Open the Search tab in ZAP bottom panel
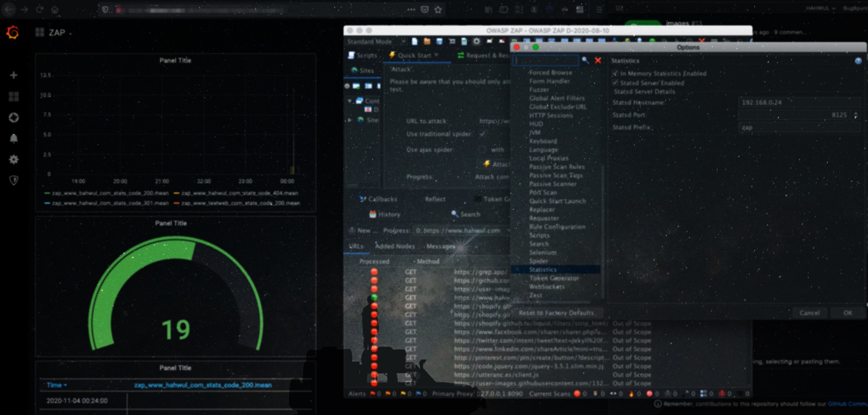The width and height of the screenshot is (868, 415). [x=466, y=215]
